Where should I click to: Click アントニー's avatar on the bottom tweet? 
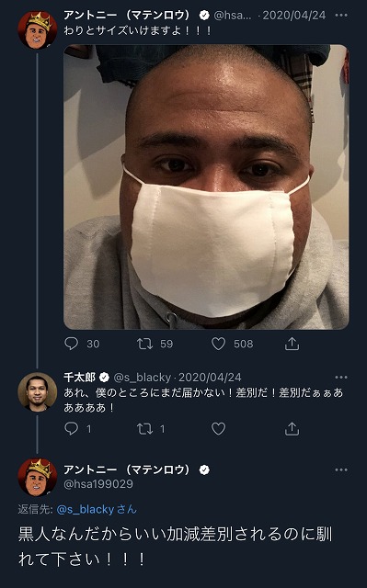click(38, 478)
